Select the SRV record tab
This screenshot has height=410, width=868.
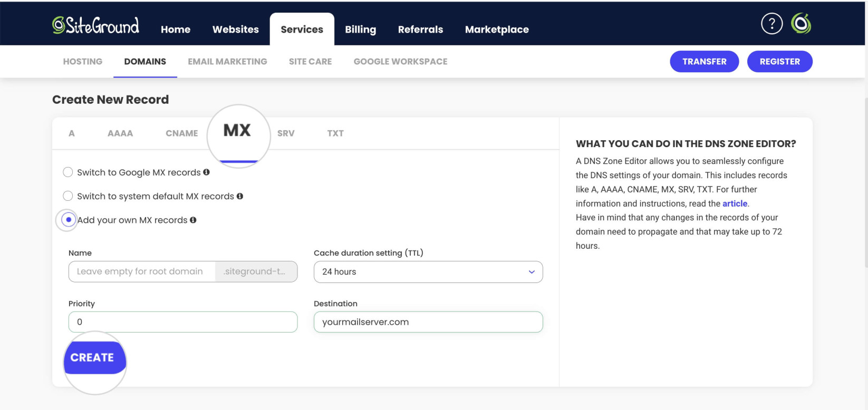click(286, 133)
